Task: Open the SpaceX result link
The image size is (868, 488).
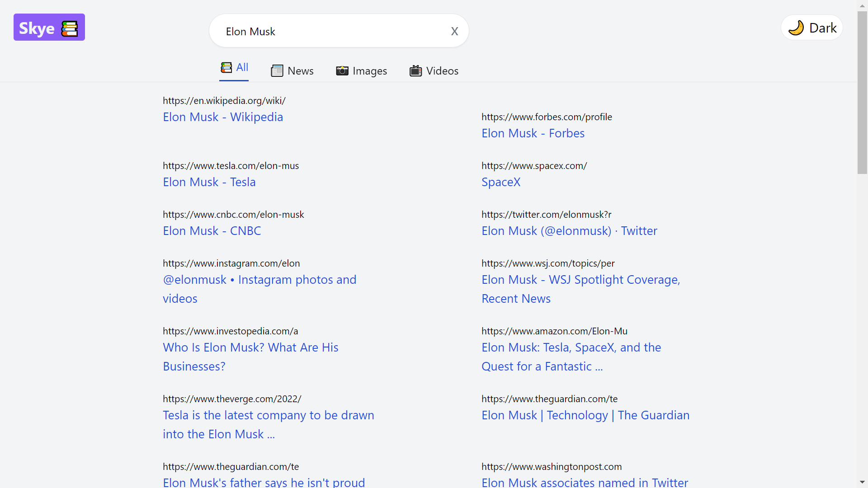Action: tap(501, 182)
